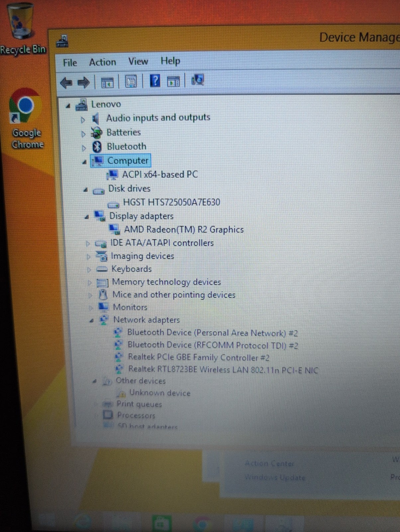Click the Keyboards category icon
The image size is (400, 532).
[102, 269]
